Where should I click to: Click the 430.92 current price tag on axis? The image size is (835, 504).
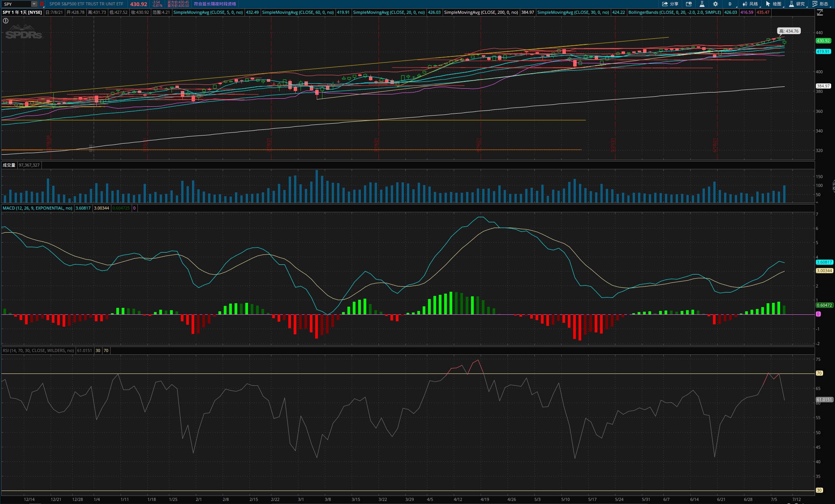coord(823,41)
